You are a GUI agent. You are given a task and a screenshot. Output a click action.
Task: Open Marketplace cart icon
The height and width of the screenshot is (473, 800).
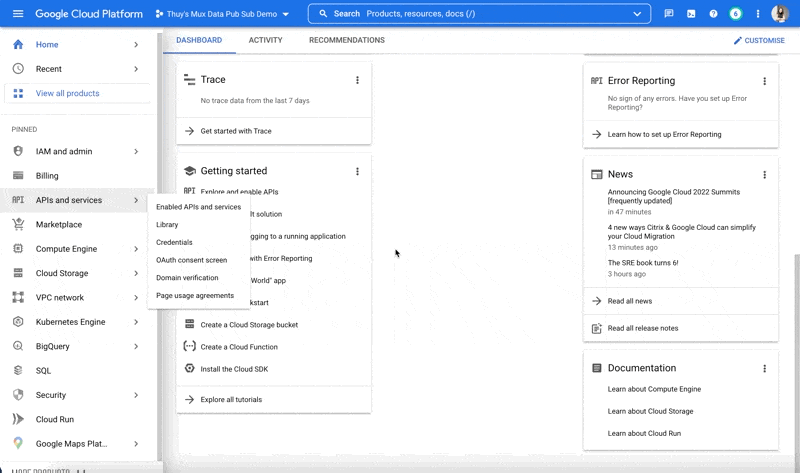point(18,224)
